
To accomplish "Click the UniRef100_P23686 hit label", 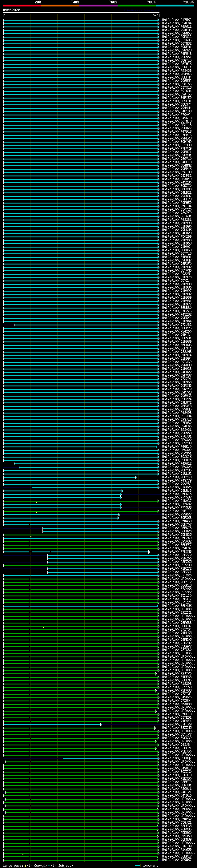I will tap(177, 40).
